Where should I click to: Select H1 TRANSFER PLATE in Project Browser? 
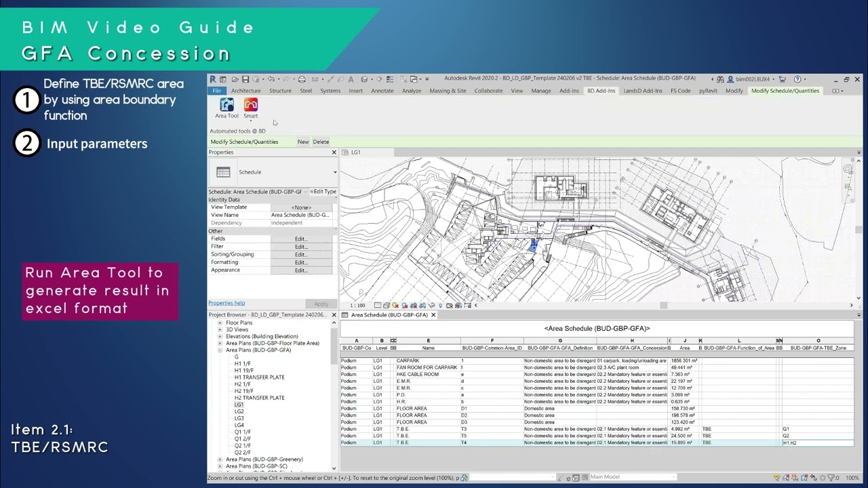tap(260, 378)
